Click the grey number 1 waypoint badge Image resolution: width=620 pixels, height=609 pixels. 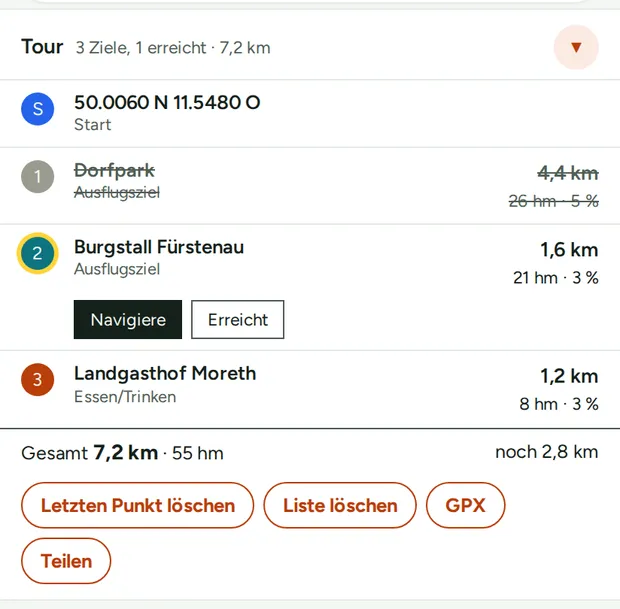click(38, 176)
